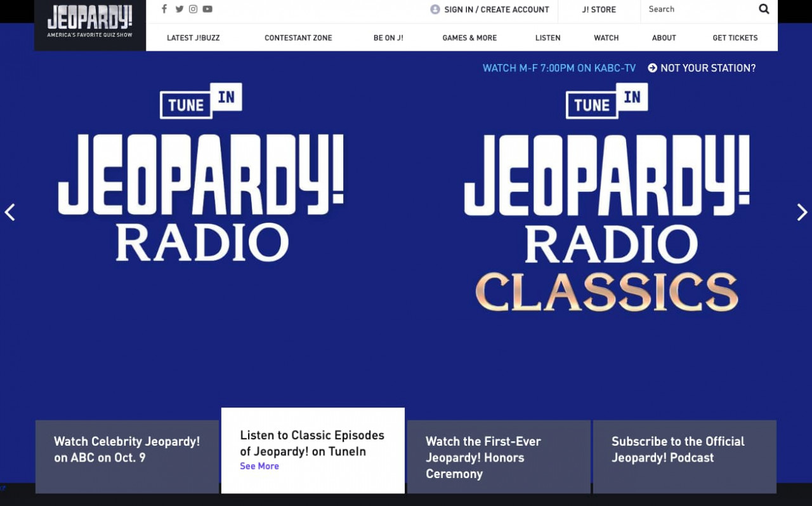
Task: Open the Watch navigation tab
Action: coord(606,38)
